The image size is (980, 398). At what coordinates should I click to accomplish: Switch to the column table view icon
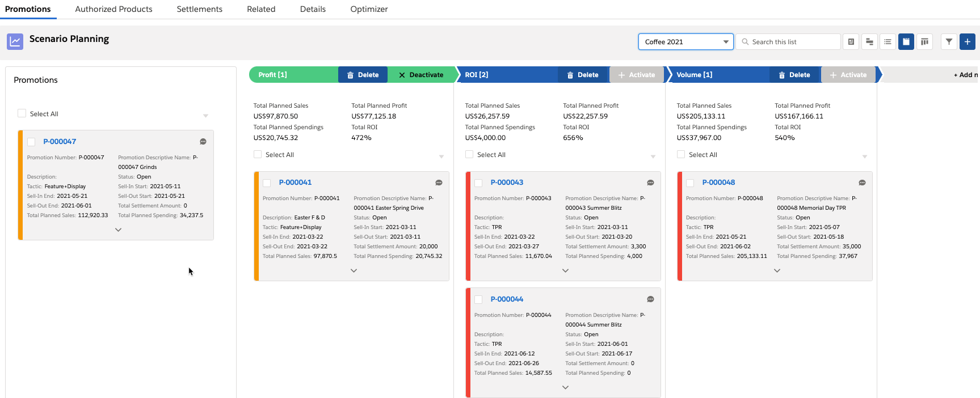click(924, 42)
